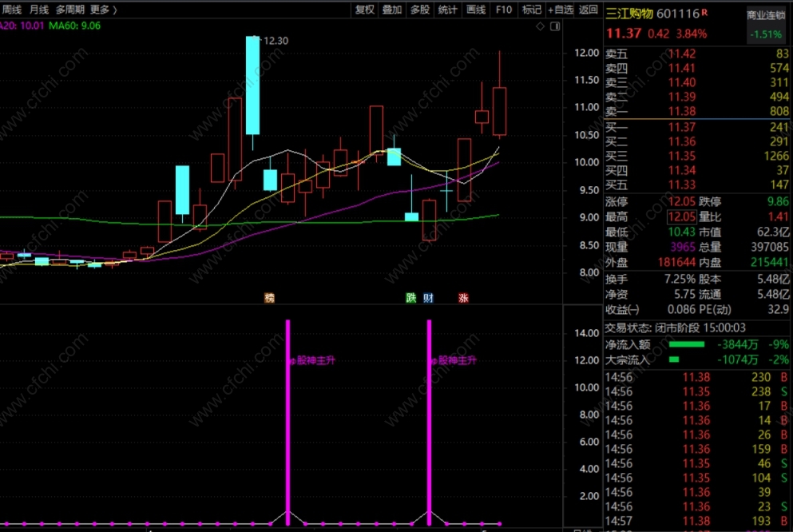Toggle the side panel layout icon

555,26
